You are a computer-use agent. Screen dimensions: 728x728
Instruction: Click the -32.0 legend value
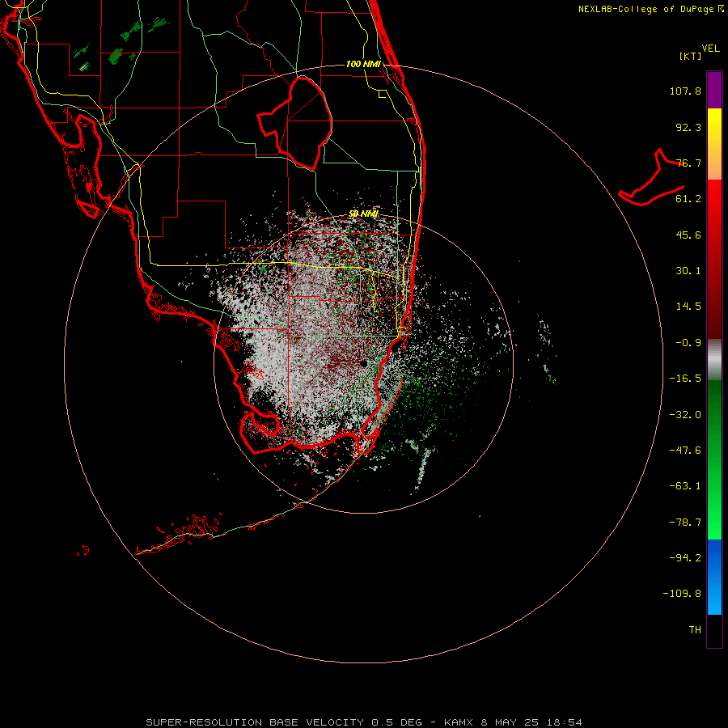tap(685, 415)
